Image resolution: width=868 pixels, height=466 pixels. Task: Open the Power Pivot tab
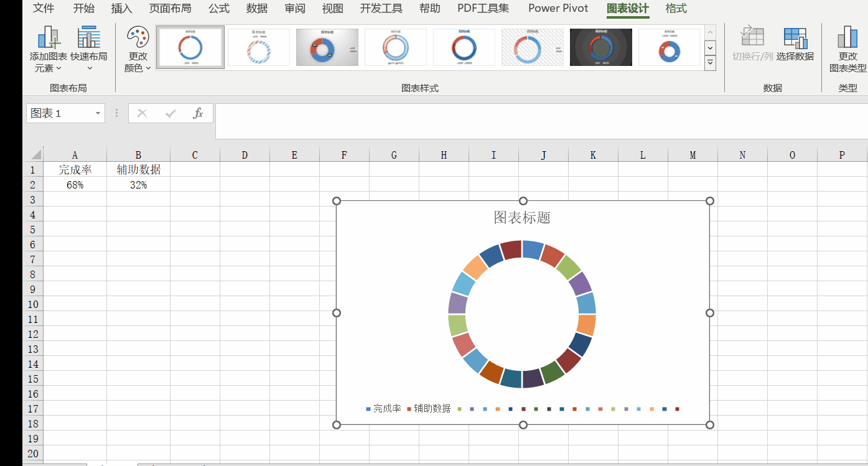pyautogui.click(x=558, y=9)
